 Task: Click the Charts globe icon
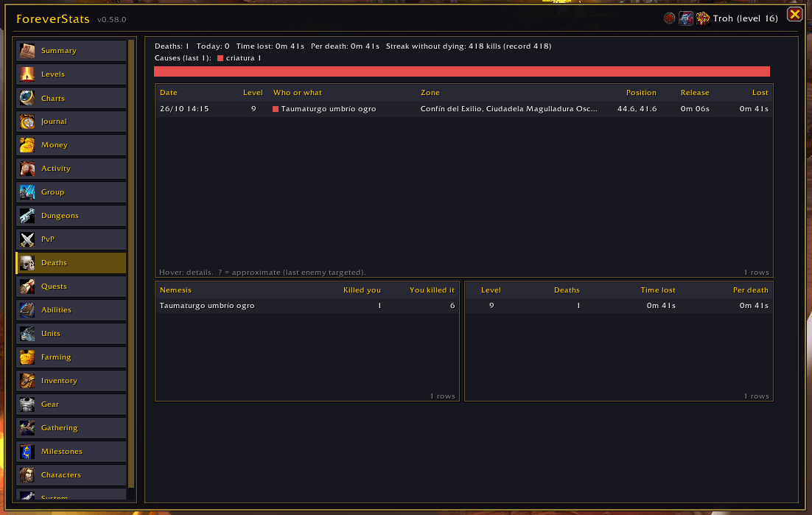click(27, 98)
